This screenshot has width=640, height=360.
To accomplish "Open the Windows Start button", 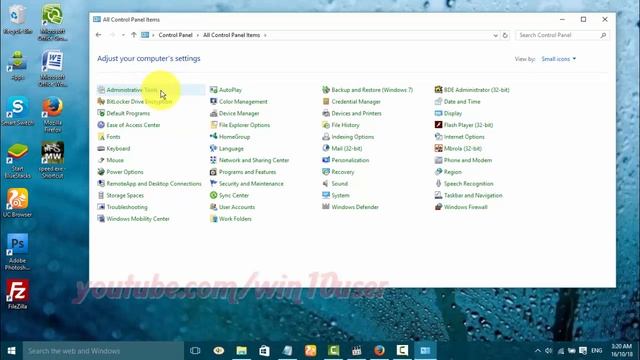I will click(x=11, y=351).
